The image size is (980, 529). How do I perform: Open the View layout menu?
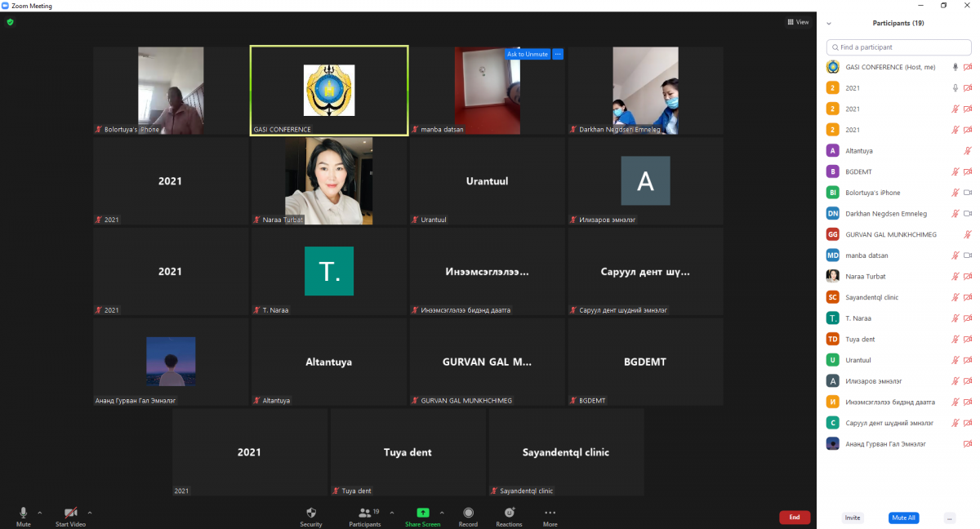pos(798,22)
